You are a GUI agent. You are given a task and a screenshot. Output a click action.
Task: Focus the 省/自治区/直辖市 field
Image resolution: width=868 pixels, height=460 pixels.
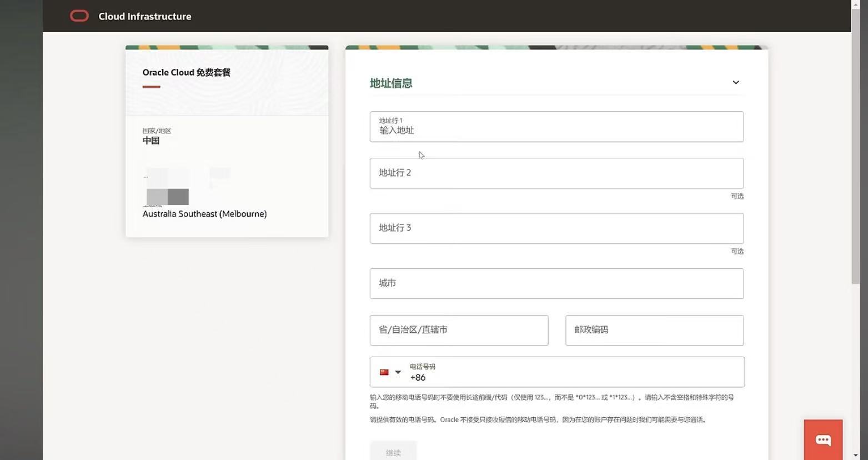coord(459,331)
